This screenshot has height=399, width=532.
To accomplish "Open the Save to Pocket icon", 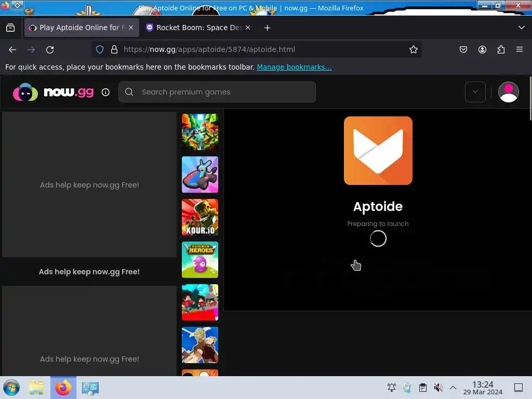I will 463,49.
